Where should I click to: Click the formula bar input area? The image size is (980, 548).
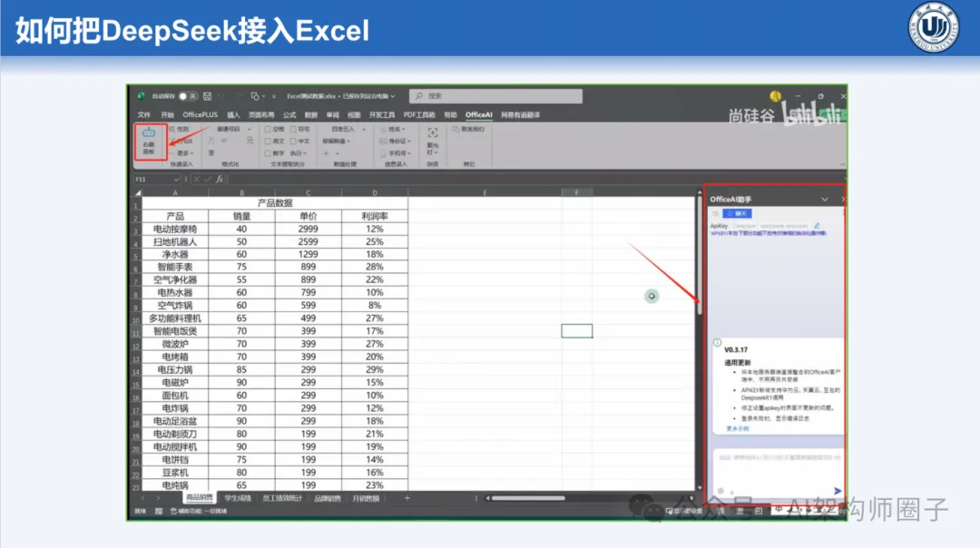[536, 180]
